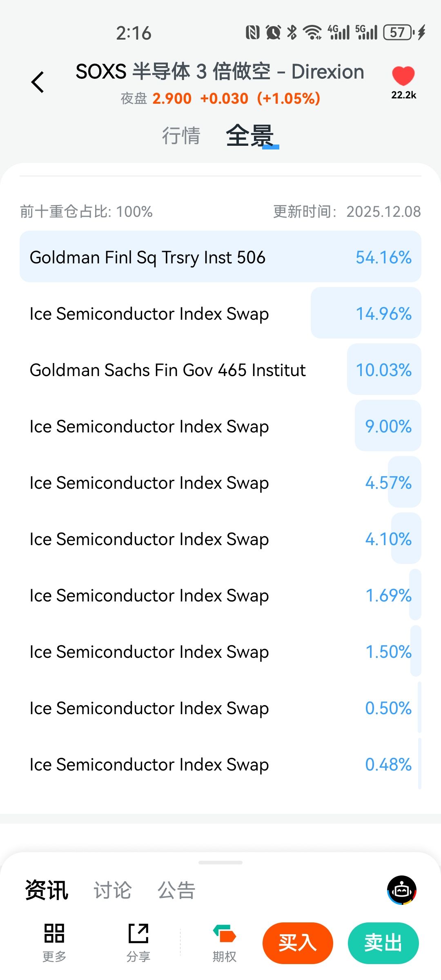Tap the 分享 share icon
Screen dimensions: 441x980
(138, 933)
